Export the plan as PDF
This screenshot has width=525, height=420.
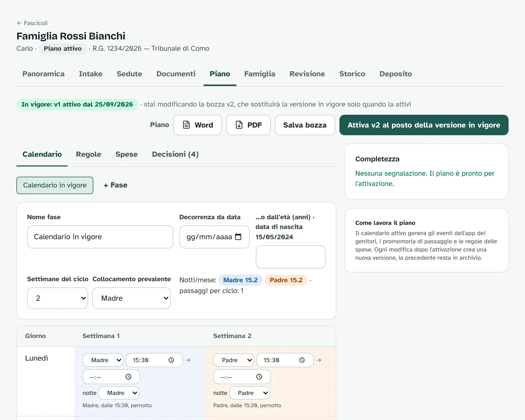tap(248, 125)
